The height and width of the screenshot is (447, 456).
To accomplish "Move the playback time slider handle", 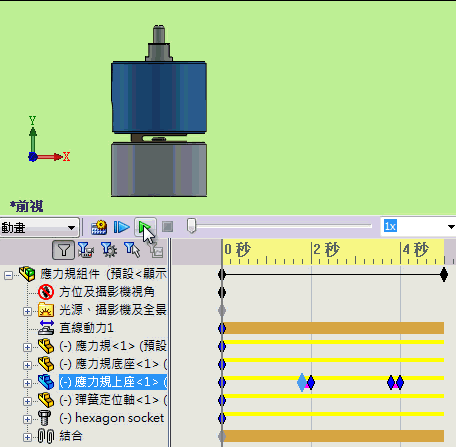I will tap(191, 226).
